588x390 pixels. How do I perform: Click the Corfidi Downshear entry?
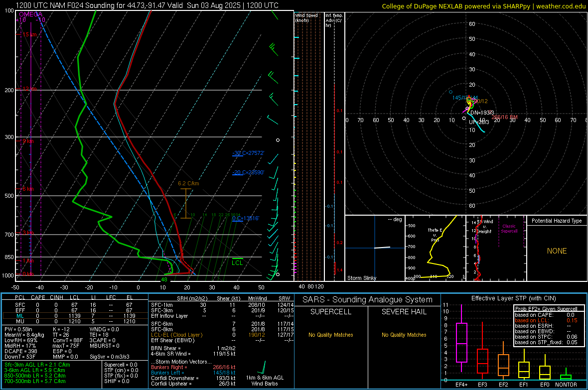[x=193, y=378]
